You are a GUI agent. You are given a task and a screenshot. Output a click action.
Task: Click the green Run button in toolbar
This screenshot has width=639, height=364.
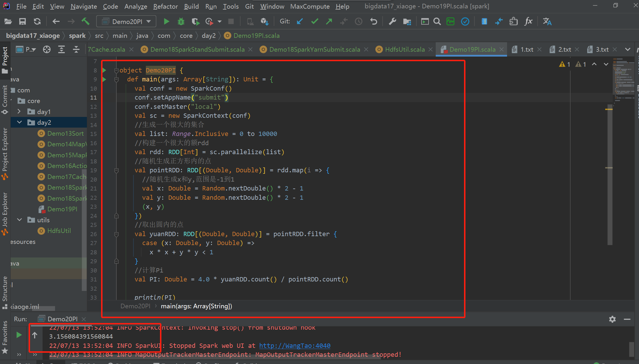tap(166, 21)
